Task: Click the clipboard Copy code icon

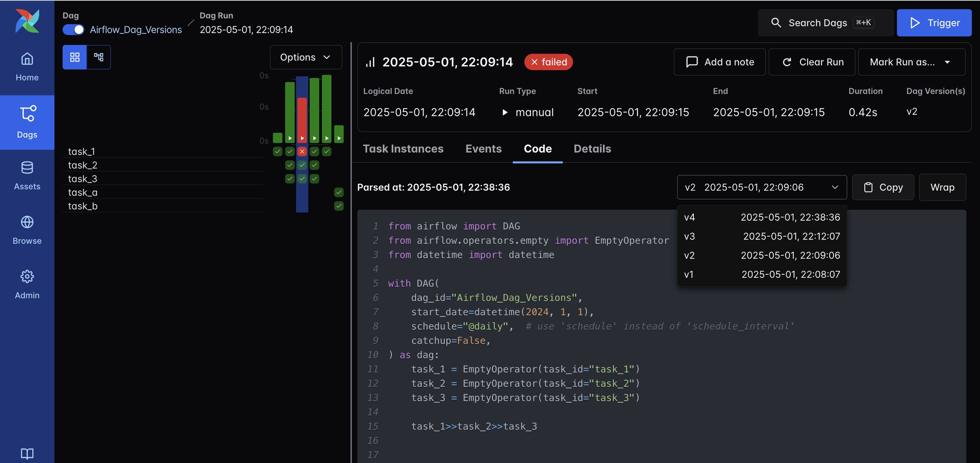Action: click(x=868, y=188)
